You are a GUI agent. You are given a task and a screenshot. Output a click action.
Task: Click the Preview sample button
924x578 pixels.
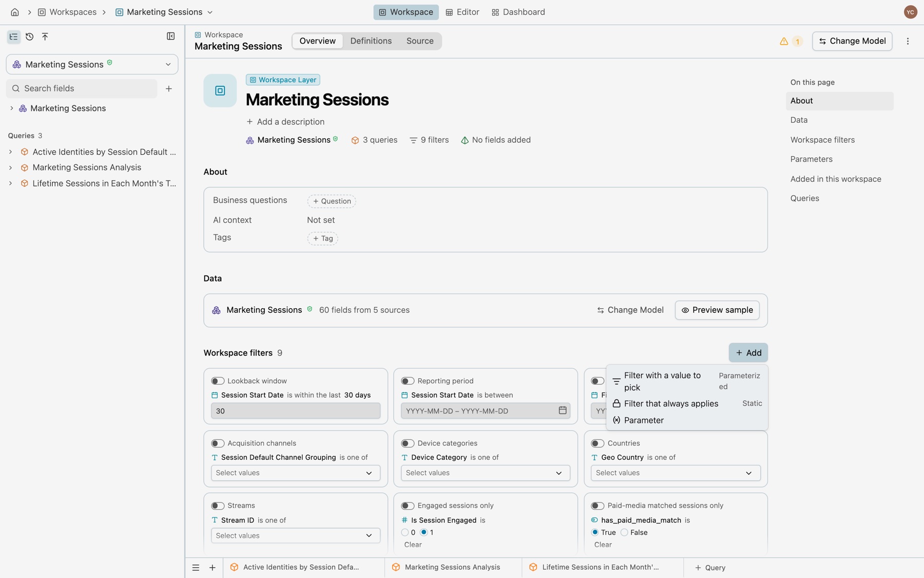[717, 310]
